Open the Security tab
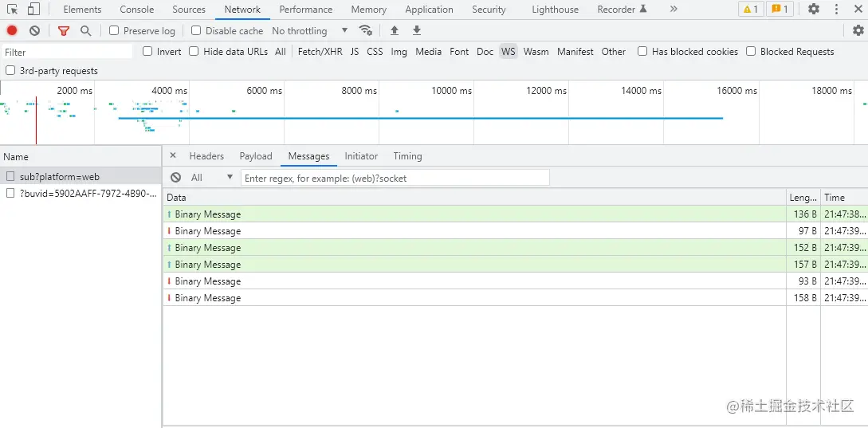The width and height of the screenshot is (868, 428). point(489,10)
